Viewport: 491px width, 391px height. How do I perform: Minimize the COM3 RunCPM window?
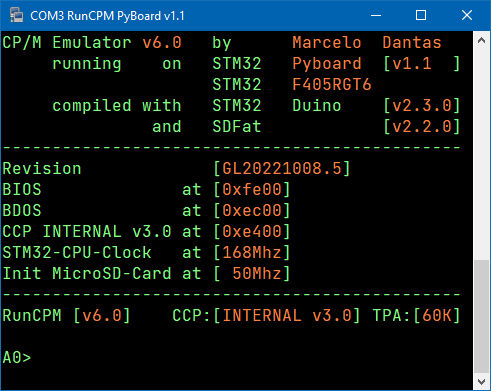tap(376, 15)
